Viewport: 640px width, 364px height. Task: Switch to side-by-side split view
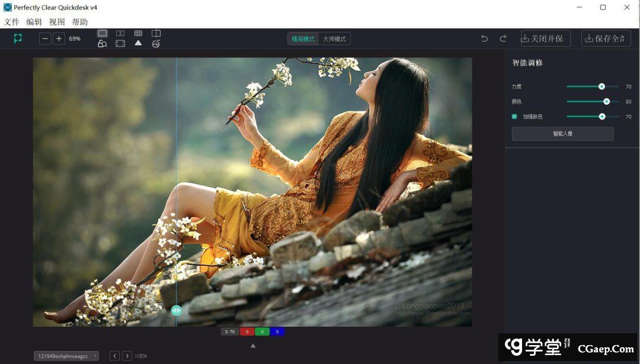tap(120, 34)
